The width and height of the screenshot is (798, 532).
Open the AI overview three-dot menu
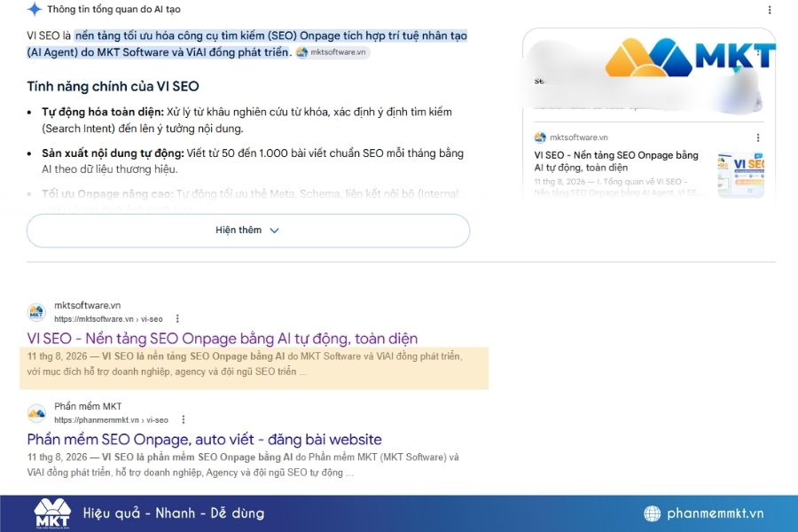(769, 10)
